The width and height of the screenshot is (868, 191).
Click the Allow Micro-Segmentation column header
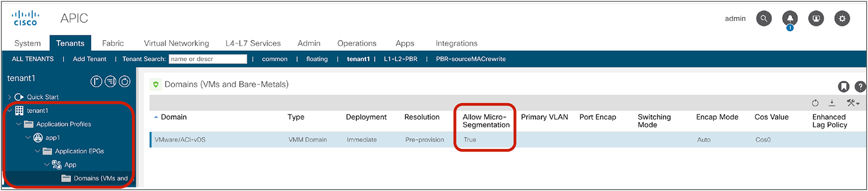486,121
